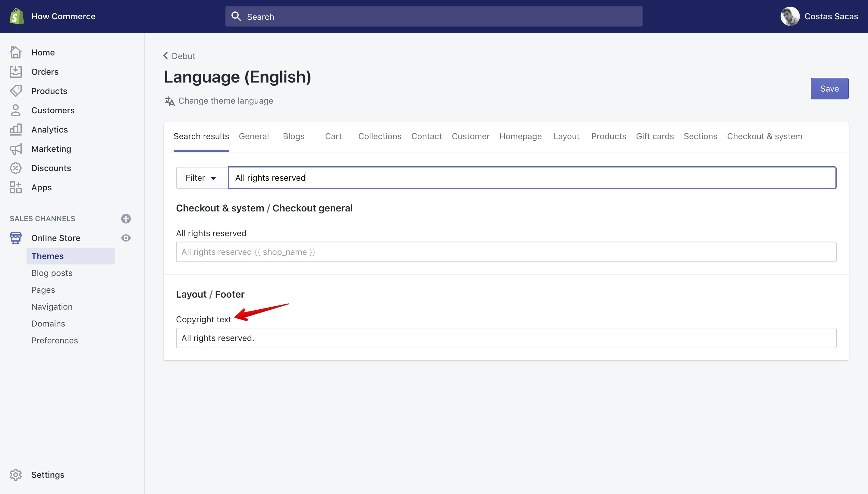This screenshot has height=494, width=868.
Task: Open the Cart tab
Action: point(333,136)
